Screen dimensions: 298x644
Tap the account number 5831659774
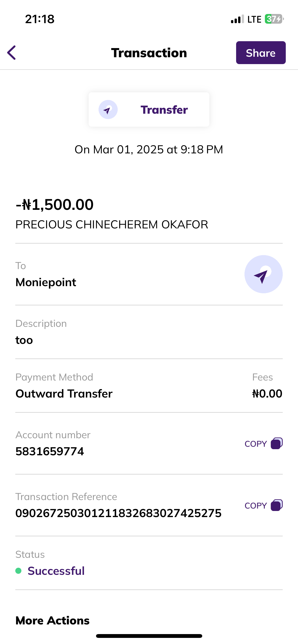tap(50, 451)
